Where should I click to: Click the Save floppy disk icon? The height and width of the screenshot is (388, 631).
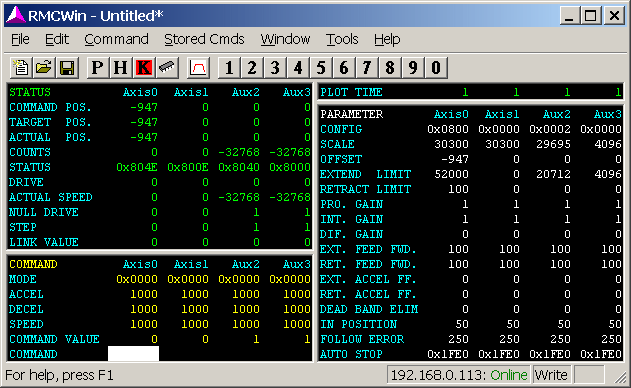[x=67, y=67]
